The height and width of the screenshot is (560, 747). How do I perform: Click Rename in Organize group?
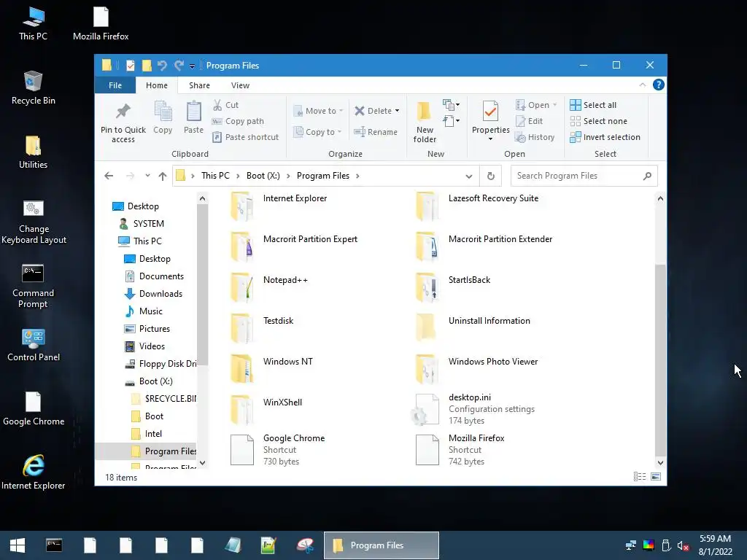pos(376,132)
